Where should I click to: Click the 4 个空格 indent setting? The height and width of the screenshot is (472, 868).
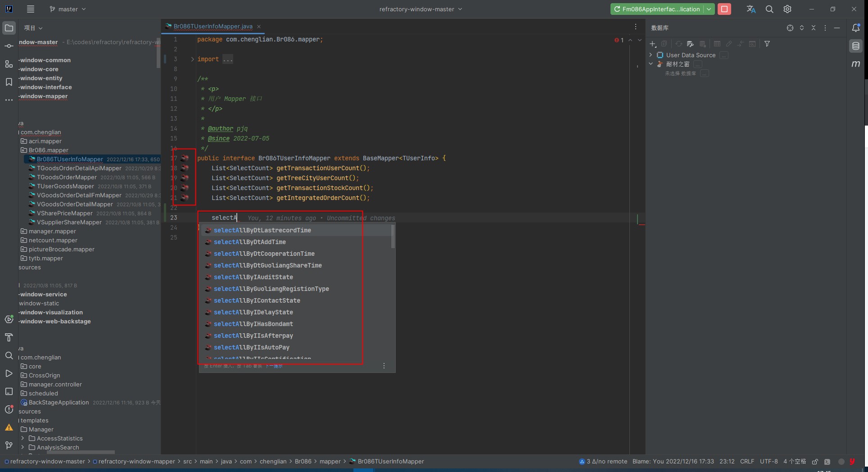pyautogui.click(x=795, y=461)
